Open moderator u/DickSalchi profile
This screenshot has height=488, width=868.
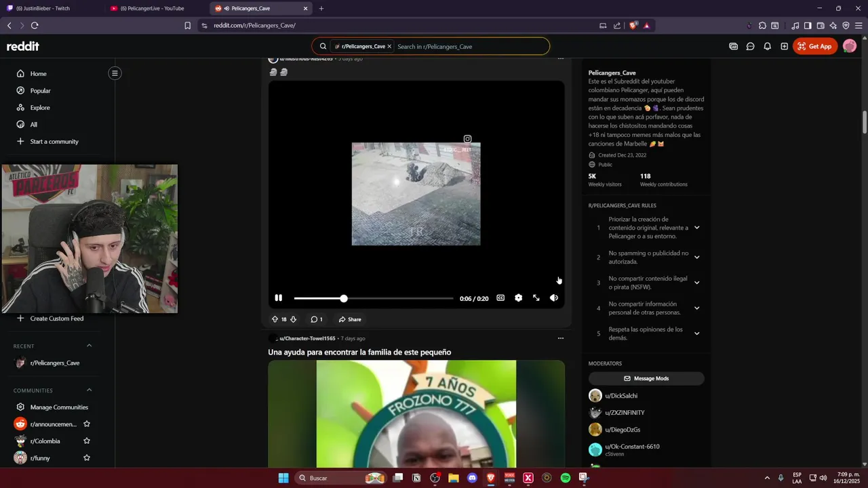click(621, 396)
